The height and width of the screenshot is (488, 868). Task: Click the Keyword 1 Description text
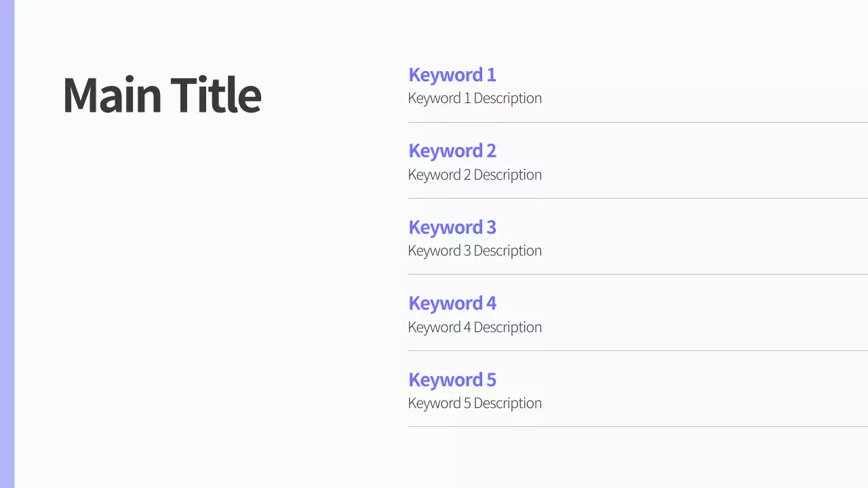(475, 98)
